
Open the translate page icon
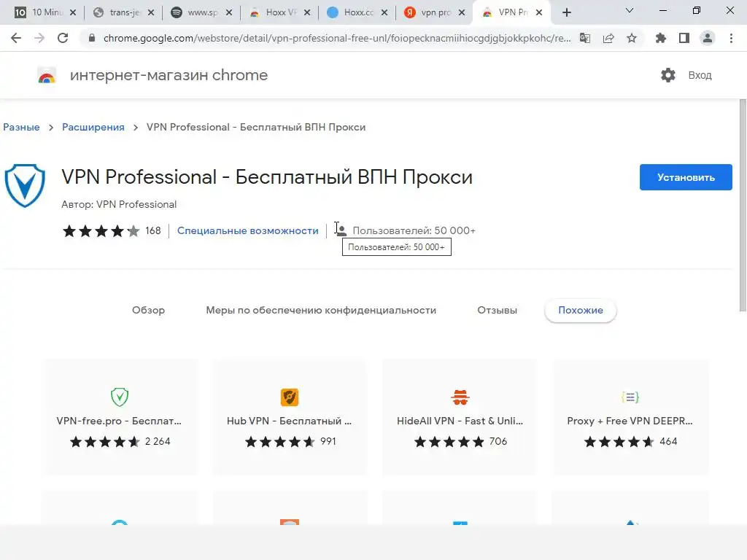click(585, 38)
